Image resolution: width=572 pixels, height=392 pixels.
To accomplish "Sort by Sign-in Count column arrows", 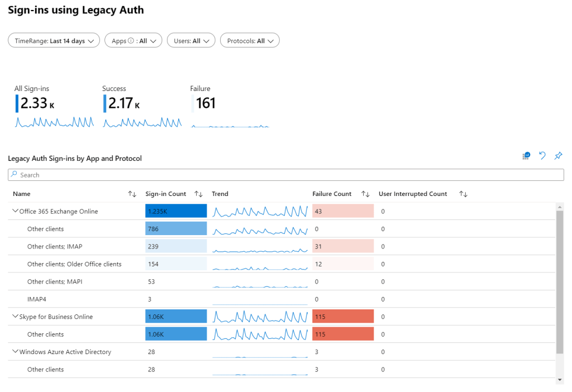I will pos(198,194).
